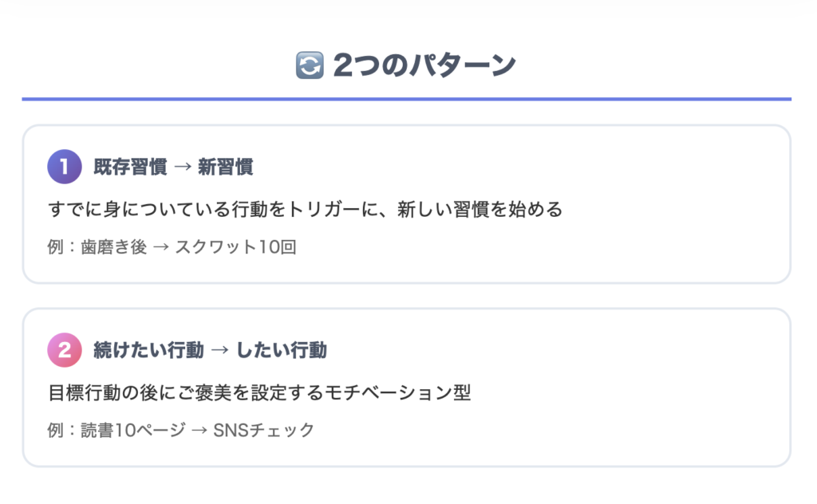
Task: Click the example 読書10ページ → SNSチェック
Action: pos(198,430)
